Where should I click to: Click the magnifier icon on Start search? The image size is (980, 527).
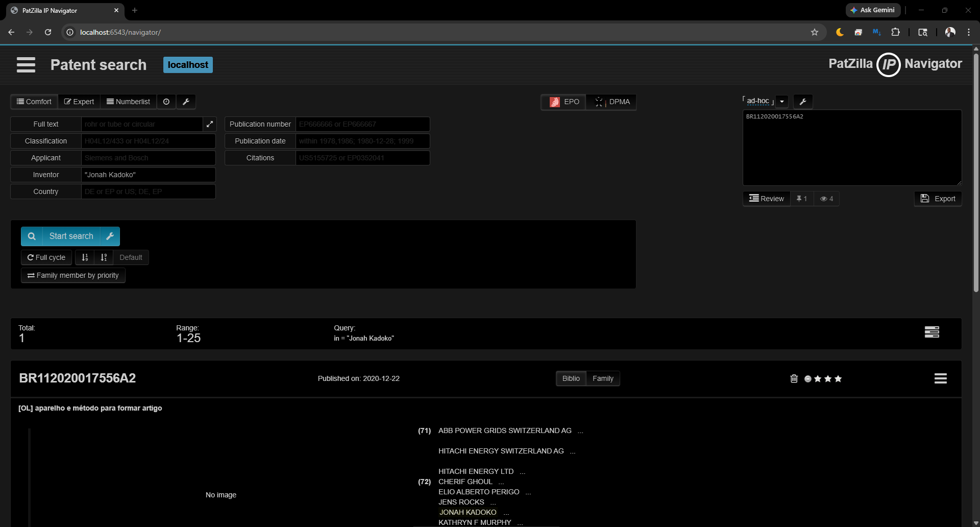click(32, 236)
